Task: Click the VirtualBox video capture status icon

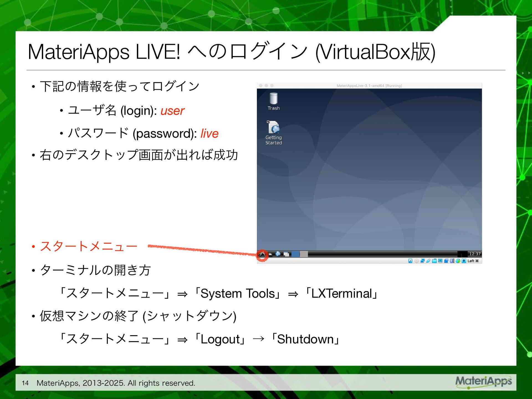Action: tap(446, 261)
